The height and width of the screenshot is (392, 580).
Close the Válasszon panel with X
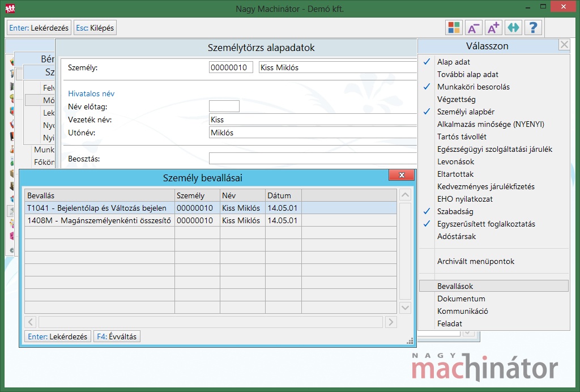coord(564,45)
